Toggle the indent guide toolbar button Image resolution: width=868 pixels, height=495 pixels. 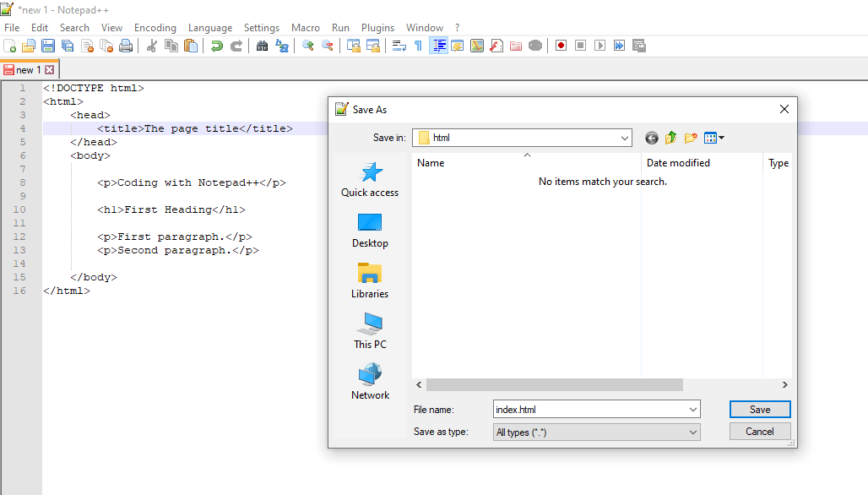pos(438,46)
